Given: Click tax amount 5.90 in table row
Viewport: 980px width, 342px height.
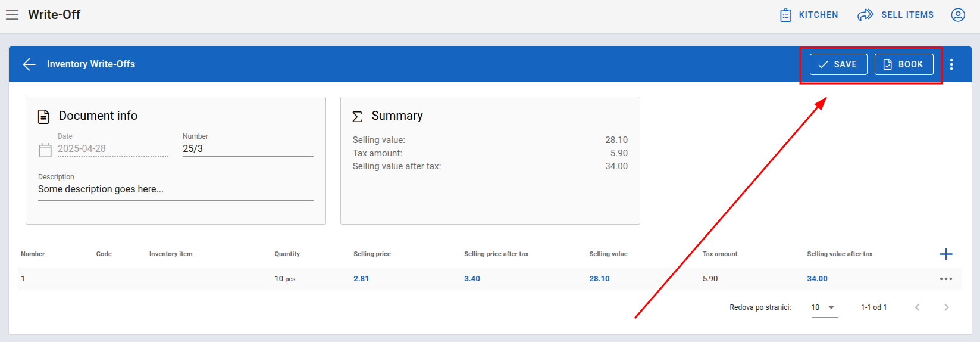Looking at the screenshot, I should click(x=710, y=279).
